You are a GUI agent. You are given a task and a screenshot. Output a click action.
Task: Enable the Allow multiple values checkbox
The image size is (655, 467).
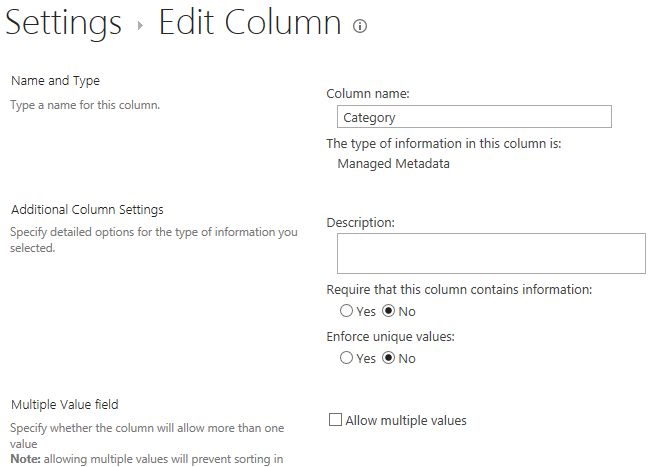coord(336,421)
